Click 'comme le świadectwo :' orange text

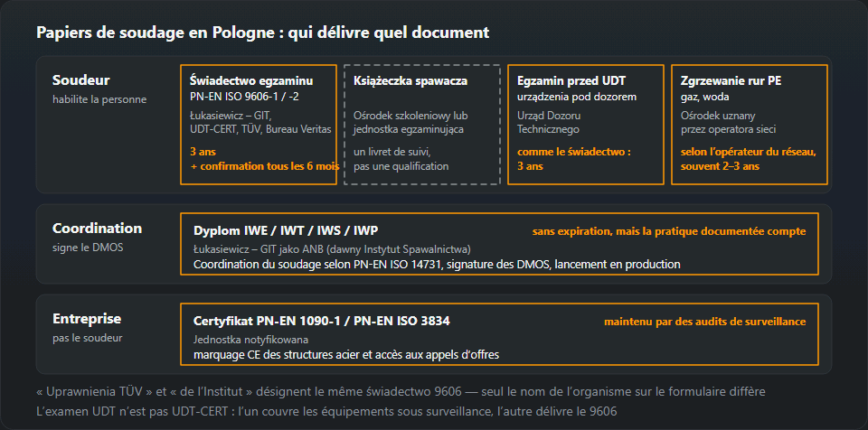(574, 152)
